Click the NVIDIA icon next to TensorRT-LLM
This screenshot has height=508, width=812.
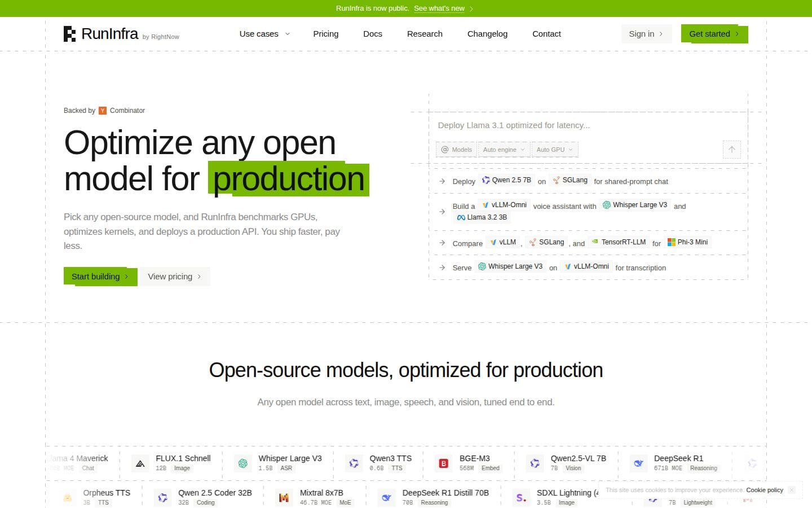pos(595,242)
